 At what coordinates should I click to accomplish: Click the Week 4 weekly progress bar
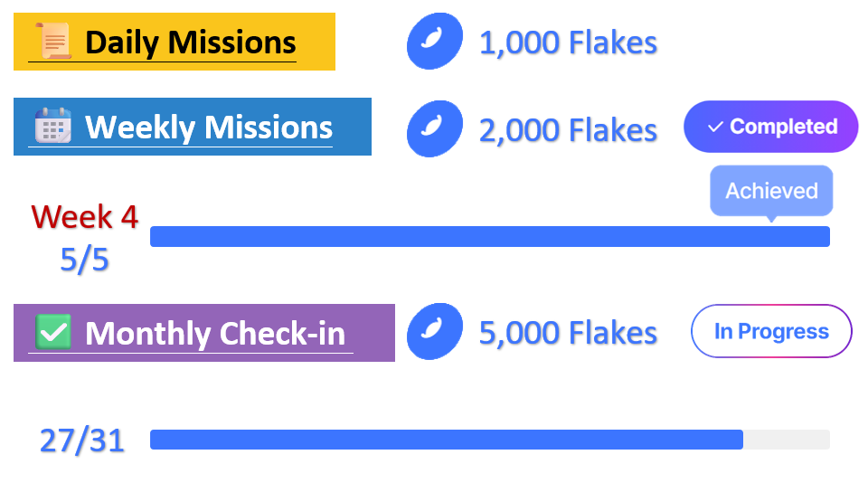click(489, 236)
